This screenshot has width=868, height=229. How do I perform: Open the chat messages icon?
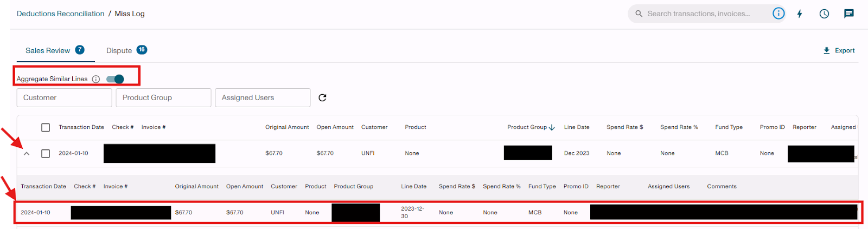pyautogui.click(x=848, y=14)
